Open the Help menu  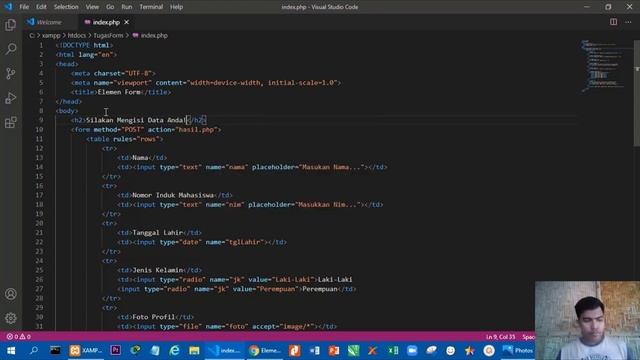coord(176,7)
